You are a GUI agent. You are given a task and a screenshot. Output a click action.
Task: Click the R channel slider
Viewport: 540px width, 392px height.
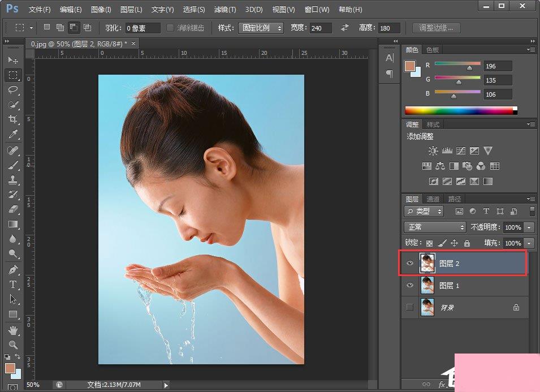[457, 64]
